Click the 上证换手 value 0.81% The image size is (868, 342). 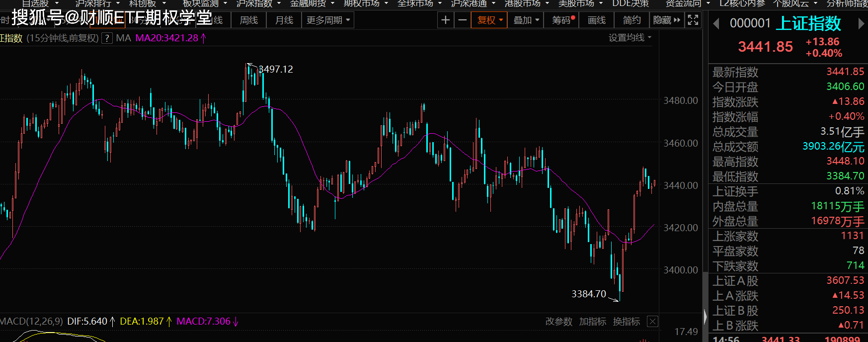(850, 191)
